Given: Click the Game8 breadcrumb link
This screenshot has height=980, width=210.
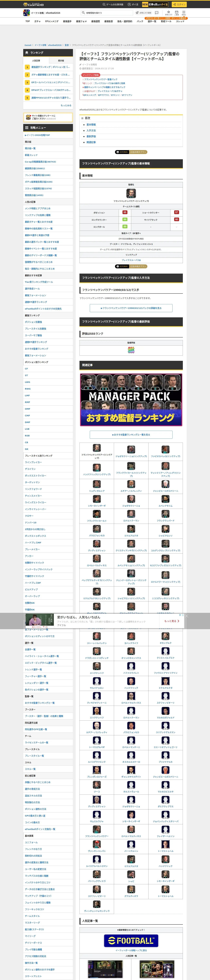Looking at the screenshot, I should [x=28, y=45].
